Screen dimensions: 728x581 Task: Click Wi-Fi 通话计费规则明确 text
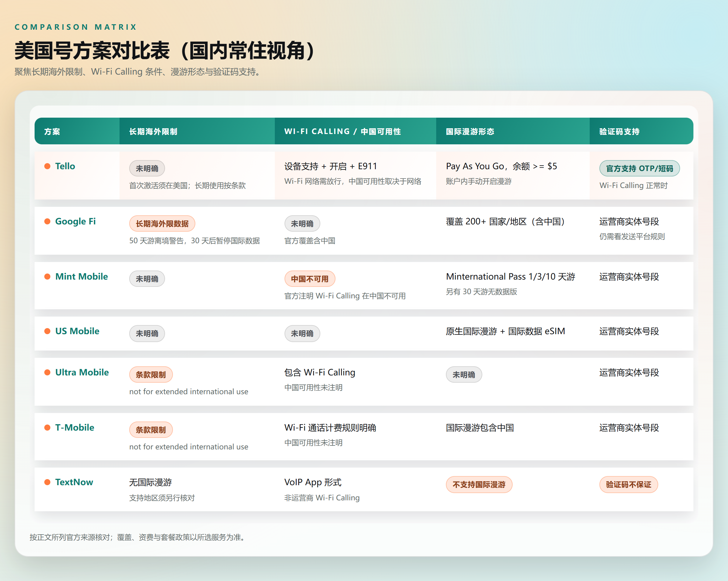click(330, 427)
